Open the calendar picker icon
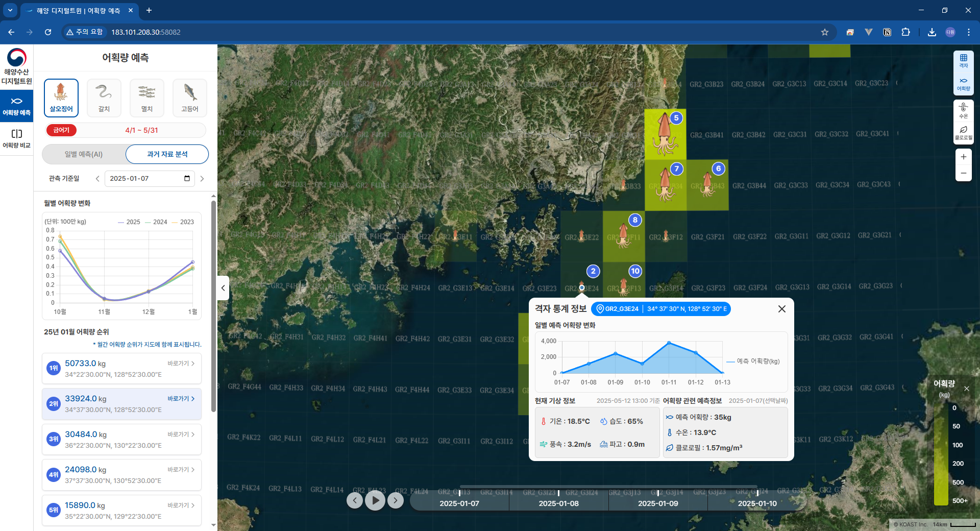This screenshot has height=531, width=980. coord(187,179)
